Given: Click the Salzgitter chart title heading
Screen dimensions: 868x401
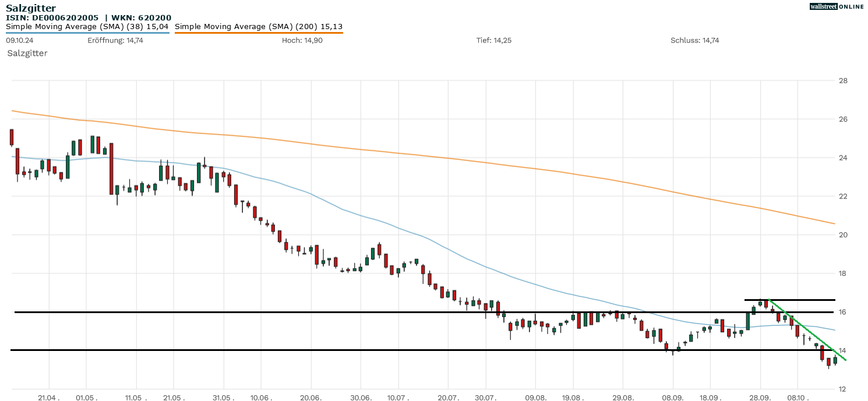Looking at the screenshot, I should pyautogui.click(x=31, y=8).
